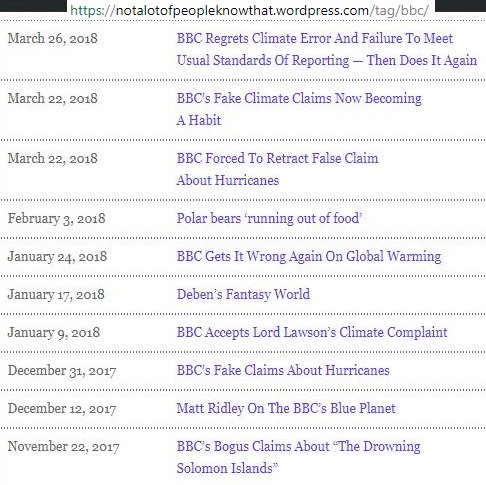Click the date 'January 17, 2018'

click(56, 295)
